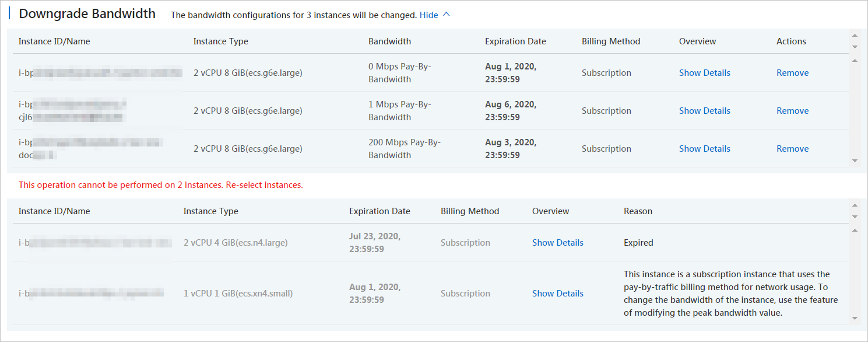Select '1 vCPU 1 GiB(ecs.xn4.small)' instance type

[x=238, y=294]
